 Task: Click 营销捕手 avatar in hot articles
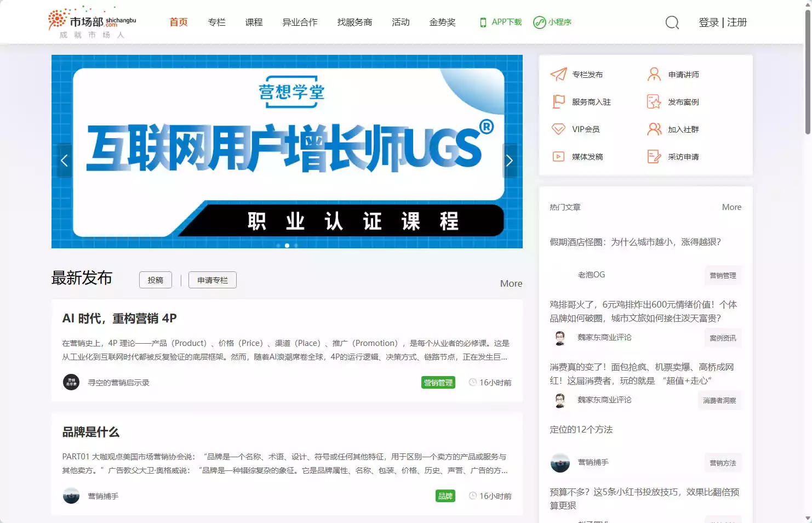pos(560,463)
